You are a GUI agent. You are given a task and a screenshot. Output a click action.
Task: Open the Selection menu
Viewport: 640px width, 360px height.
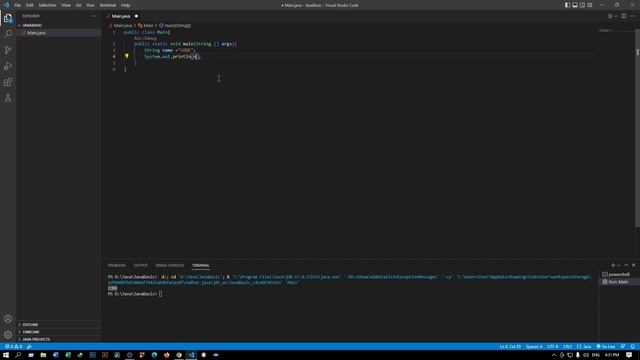pyautogui.click(x=47, y=5)
